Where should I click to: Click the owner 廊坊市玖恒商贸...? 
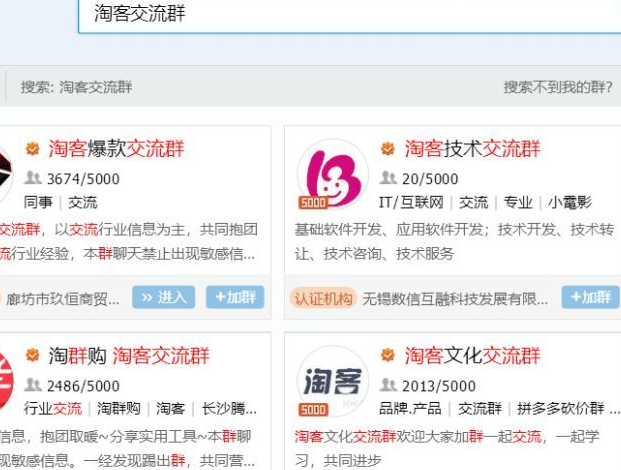point(62,299)
